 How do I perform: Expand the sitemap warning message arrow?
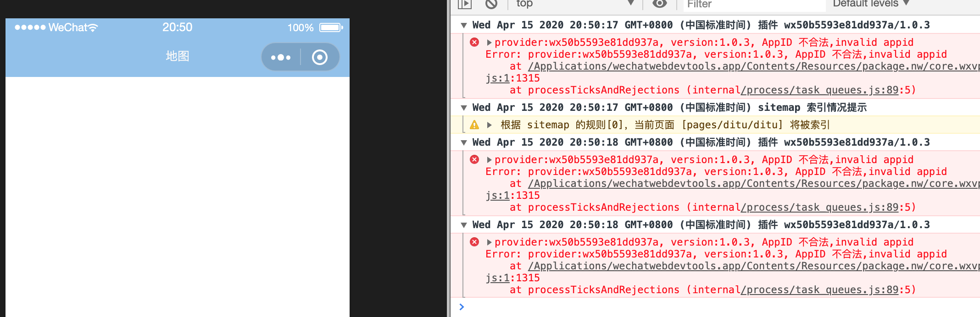point(489,125)
